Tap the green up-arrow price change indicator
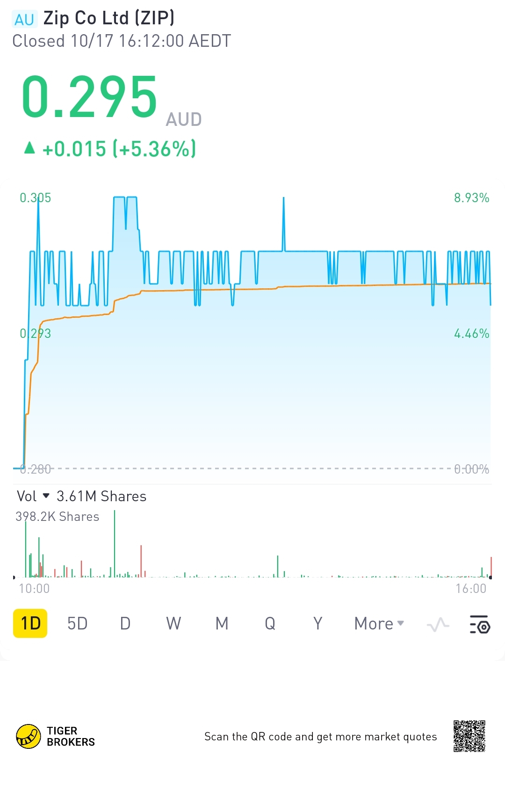The image size is (505, 812). (x=29, y=148)
